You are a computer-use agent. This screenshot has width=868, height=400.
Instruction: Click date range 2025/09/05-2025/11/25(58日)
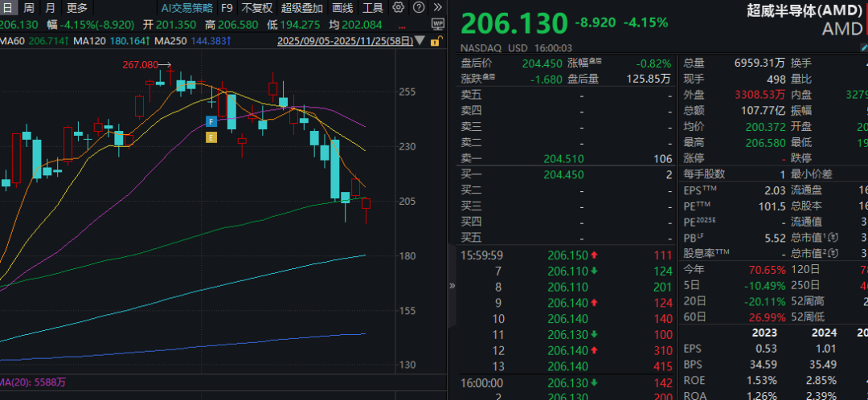point(345,40)
